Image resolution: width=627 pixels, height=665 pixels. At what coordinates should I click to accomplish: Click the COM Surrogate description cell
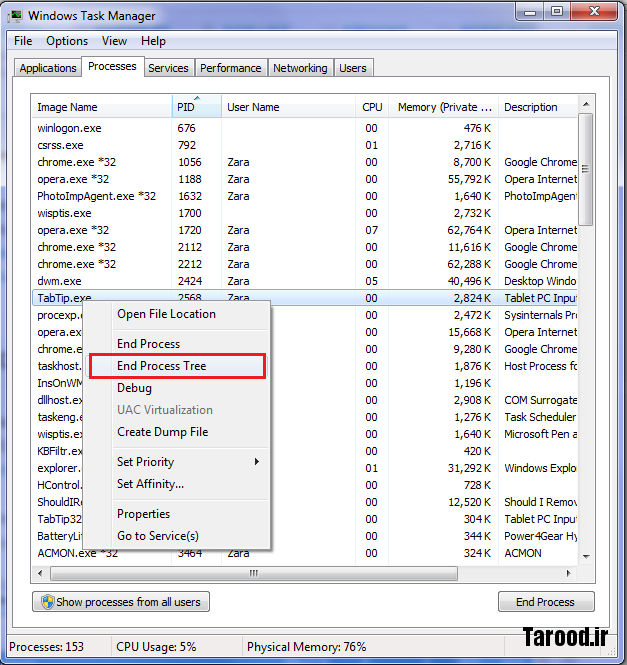pyautogui.click(x=540, y=400)
